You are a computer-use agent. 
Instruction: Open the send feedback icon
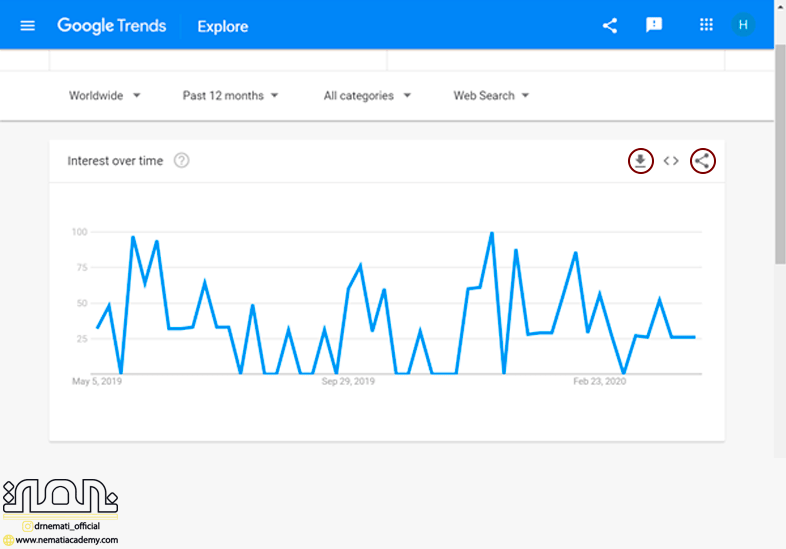[x=654, y=25]
